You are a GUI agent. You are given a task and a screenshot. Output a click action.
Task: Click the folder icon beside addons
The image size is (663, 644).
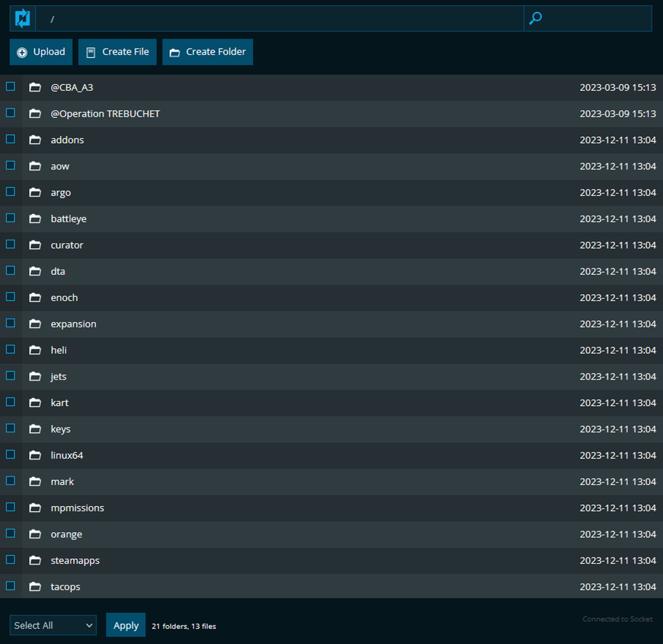click(35, 139)
